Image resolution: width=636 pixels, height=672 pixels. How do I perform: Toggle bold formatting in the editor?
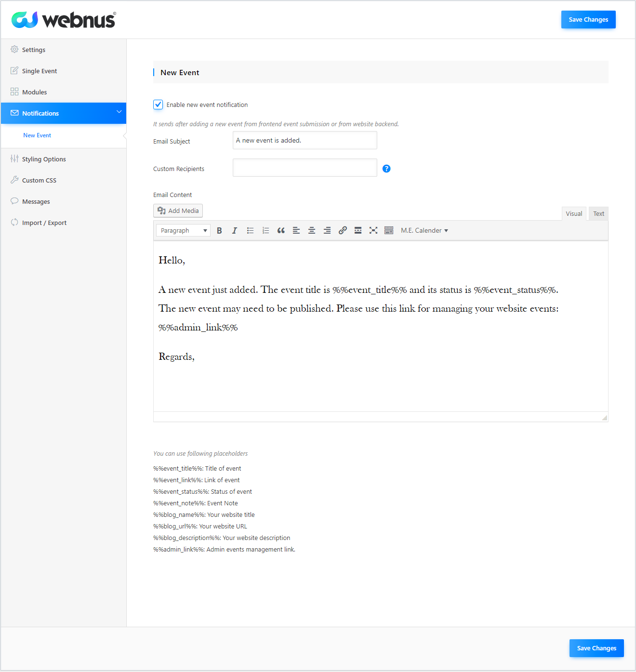[x=219, y=231]
